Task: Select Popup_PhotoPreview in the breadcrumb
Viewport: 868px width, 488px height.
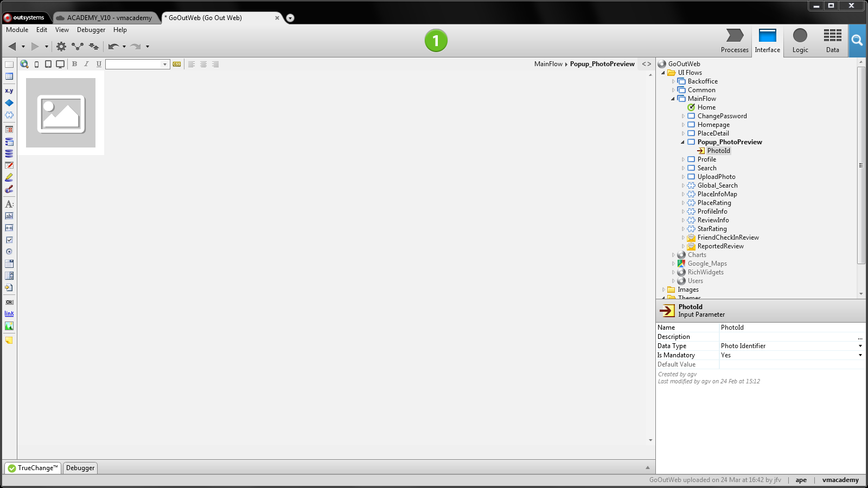Action: coord(602,64)
